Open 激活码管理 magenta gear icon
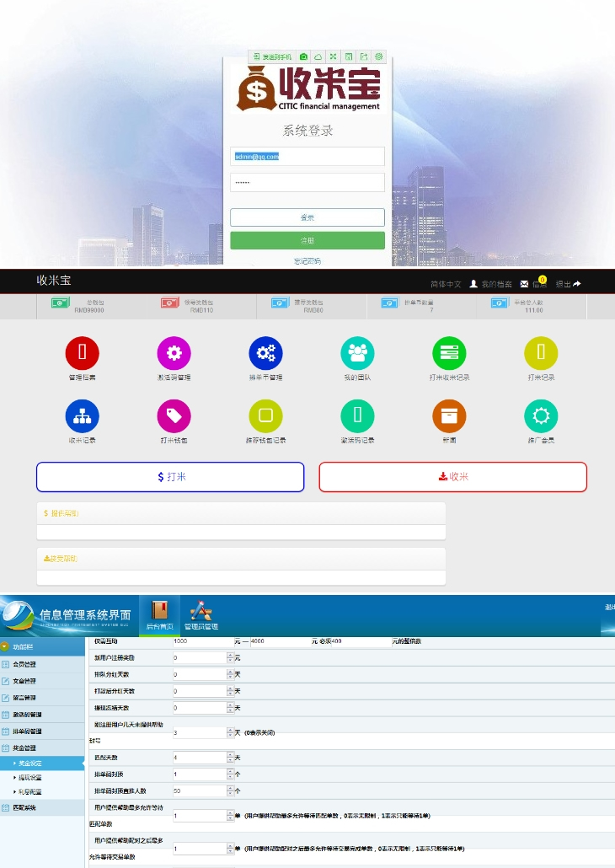Image resolution: width=615 pixels, height=868 pixels. point(174,353)
